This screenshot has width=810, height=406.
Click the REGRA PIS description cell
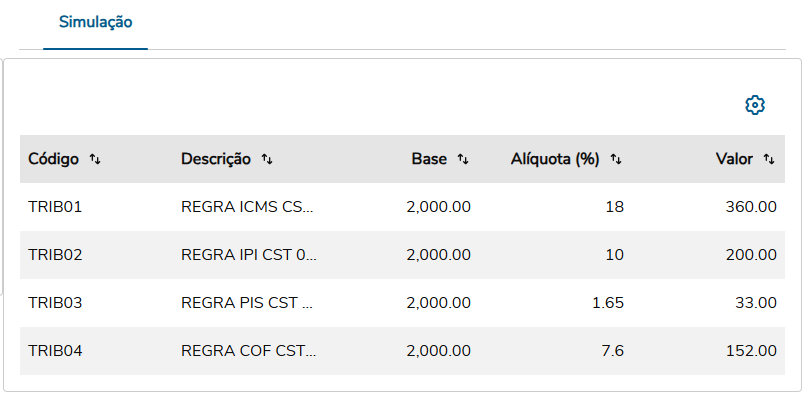coord(247,303)
